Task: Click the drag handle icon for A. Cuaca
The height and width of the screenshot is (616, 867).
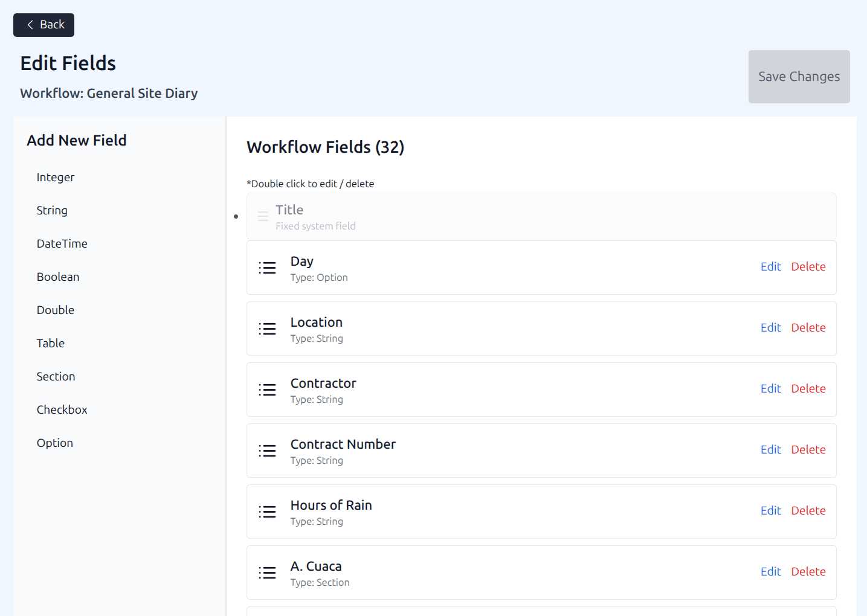Action: pos(267,573)
